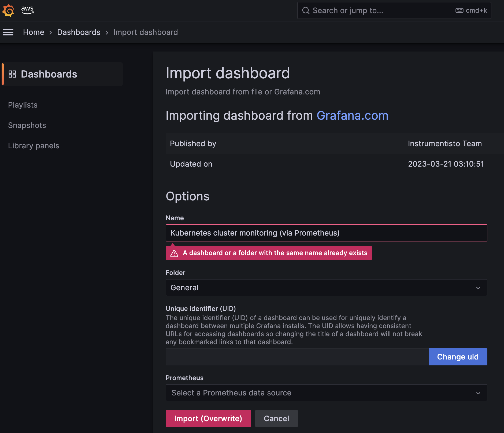This screenshot has height=433, width=504.
Task: Click the Options heading
Action: [187, 196]
